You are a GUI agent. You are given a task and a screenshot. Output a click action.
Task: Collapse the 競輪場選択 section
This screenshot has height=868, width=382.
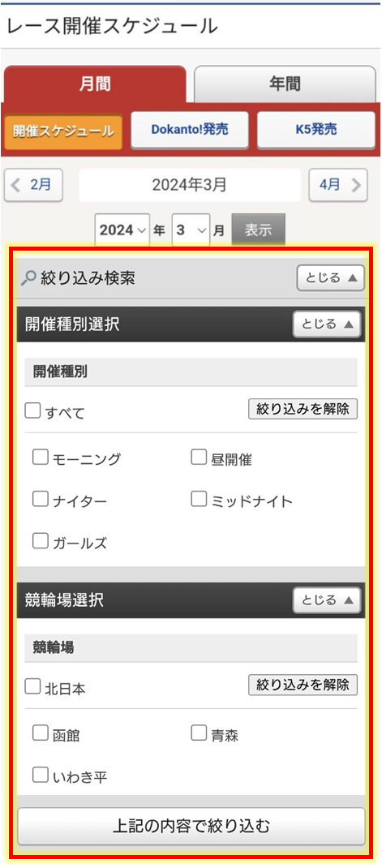coord(327,599)
